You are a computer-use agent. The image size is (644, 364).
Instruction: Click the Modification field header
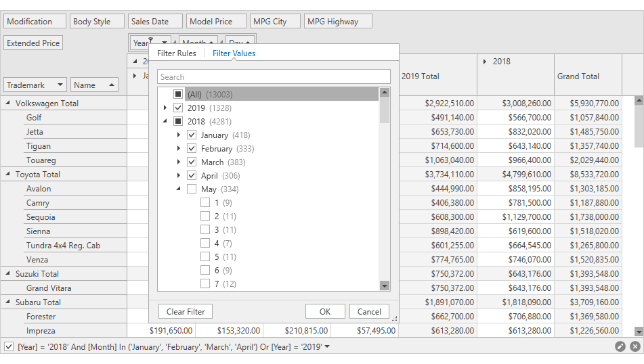pyautogui.click(x=35, y=22)
